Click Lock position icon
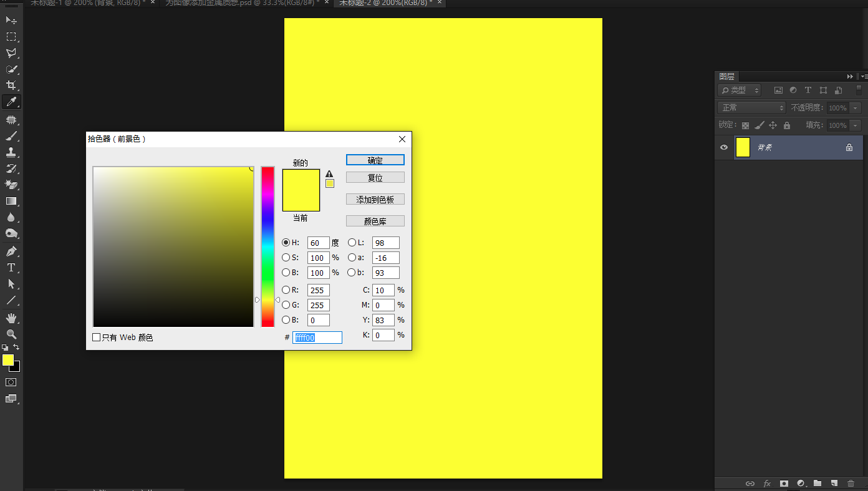Viewport: 868px width, 491px height. 773,125
